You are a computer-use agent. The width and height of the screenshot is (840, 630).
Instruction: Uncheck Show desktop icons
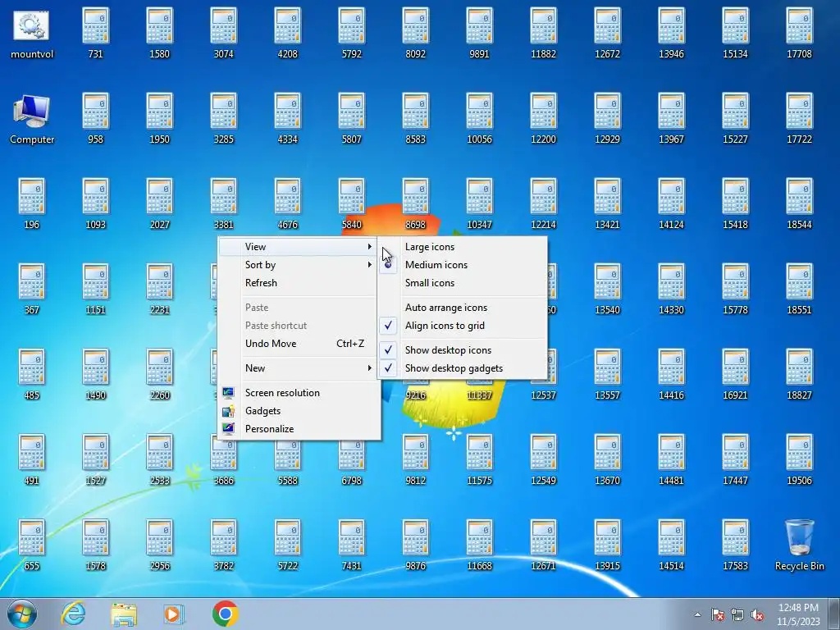pyautogui.click(x=463, y=350)
